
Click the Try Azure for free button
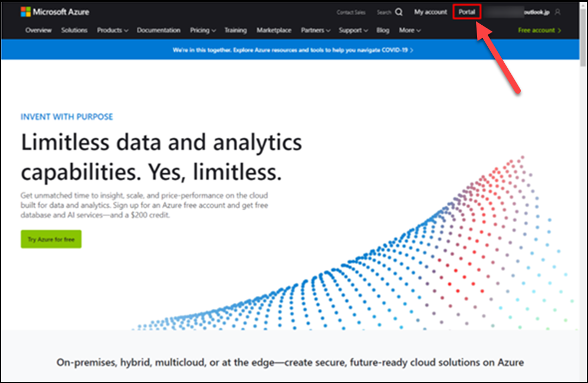coord(51,239)
